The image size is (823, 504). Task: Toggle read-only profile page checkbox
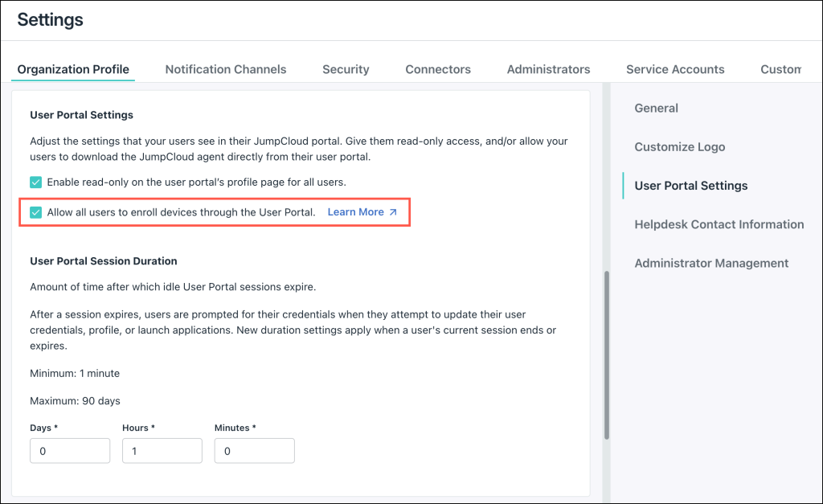pyautogui.click(x=35, y=182)
